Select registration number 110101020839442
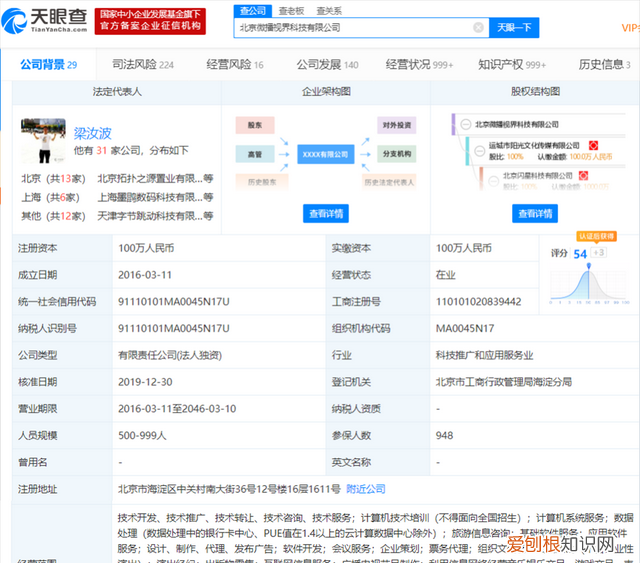The width and height of the screenshot is (640, 563). click(478, 302)
